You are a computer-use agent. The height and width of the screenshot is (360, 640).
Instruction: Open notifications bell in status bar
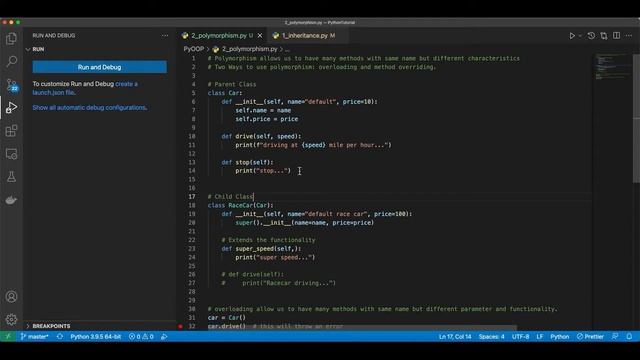629,337
